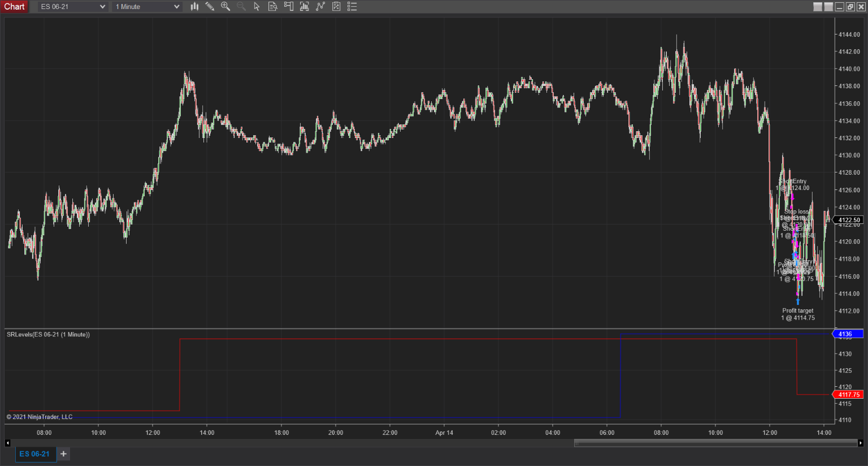Click the 22:00 time axis label
Screen dimensions: 868x466
(x=390, y=433)
